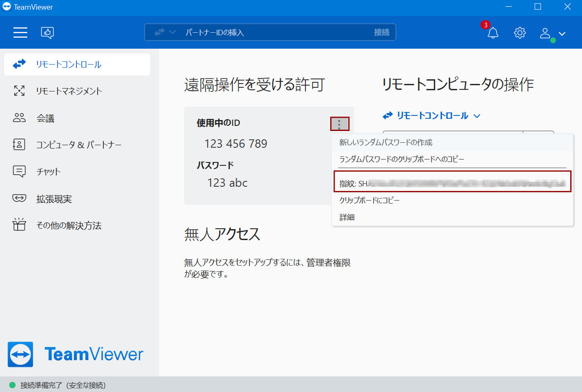The image size is (582, 392).
Task: Open リモートマネジメント sidebar item
Action: pos(77,91)
